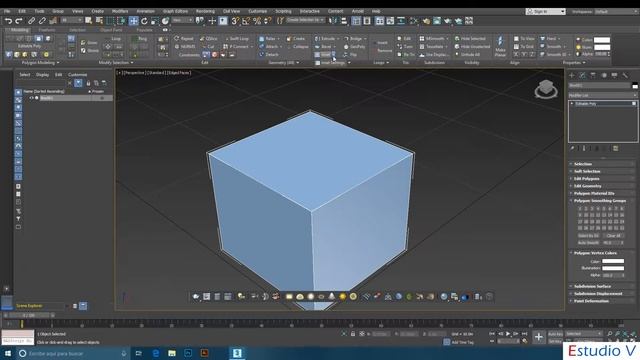
Task: Open the Sign In dropdown
Action: [545, 11]
